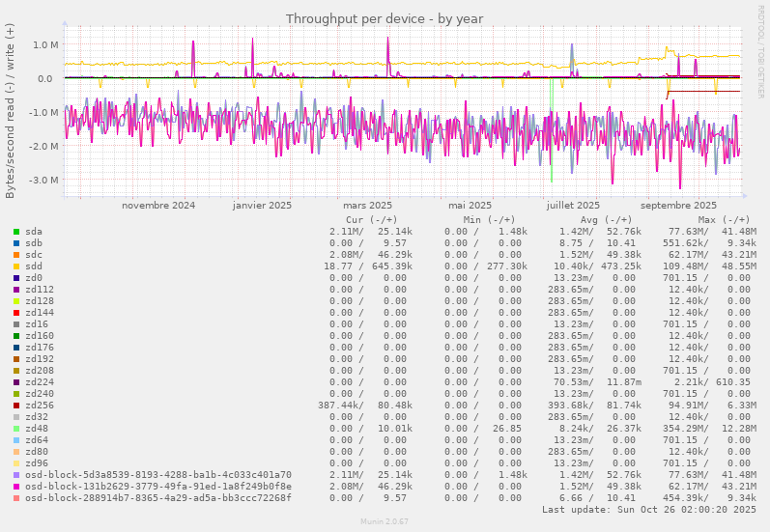Select the zd224 legend color swatch
770x532 pixels.
pos(16,382)
